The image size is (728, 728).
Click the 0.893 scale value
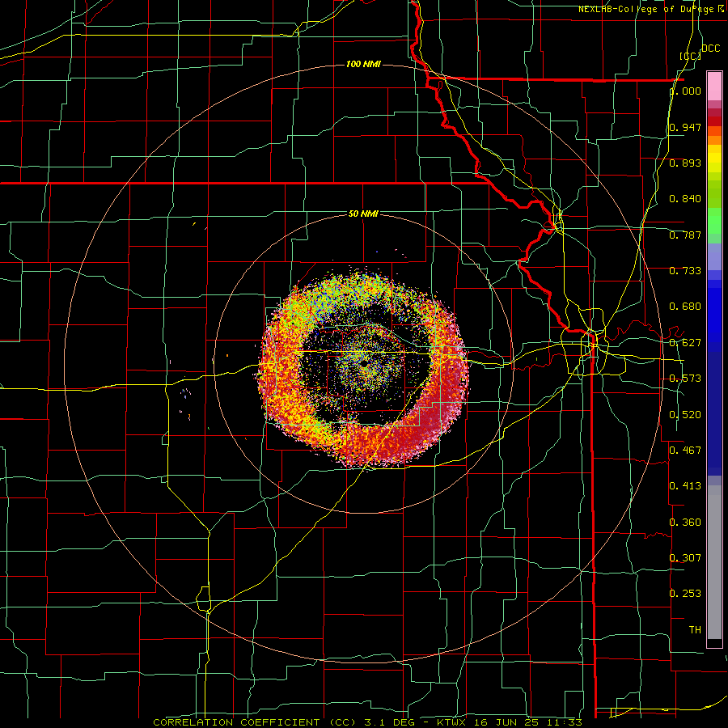685,163
